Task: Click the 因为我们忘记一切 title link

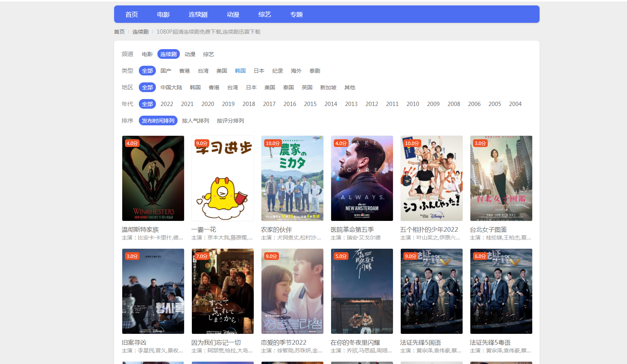Action: tap(216, 343)
